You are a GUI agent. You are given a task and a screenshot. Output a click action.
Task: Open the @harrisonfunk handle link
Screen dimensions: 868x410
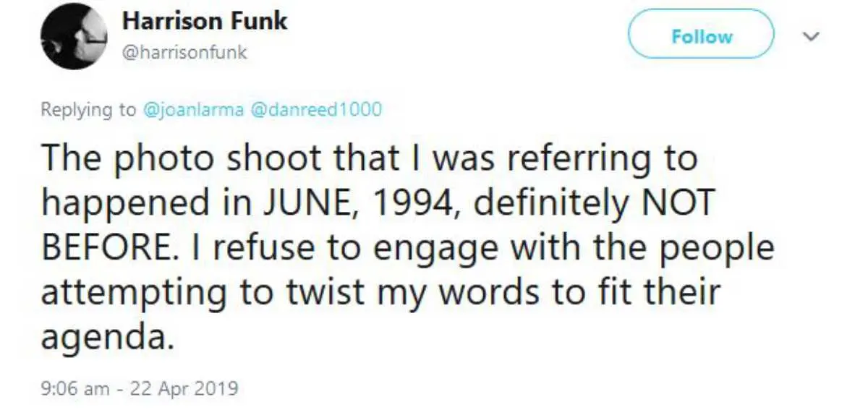[x=184, y=53]
